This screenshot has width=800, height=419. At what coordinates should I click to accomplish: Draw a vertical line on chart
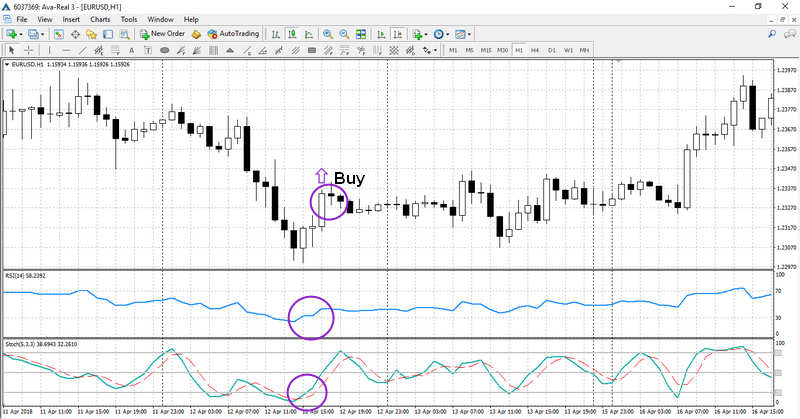pos(51,49)
